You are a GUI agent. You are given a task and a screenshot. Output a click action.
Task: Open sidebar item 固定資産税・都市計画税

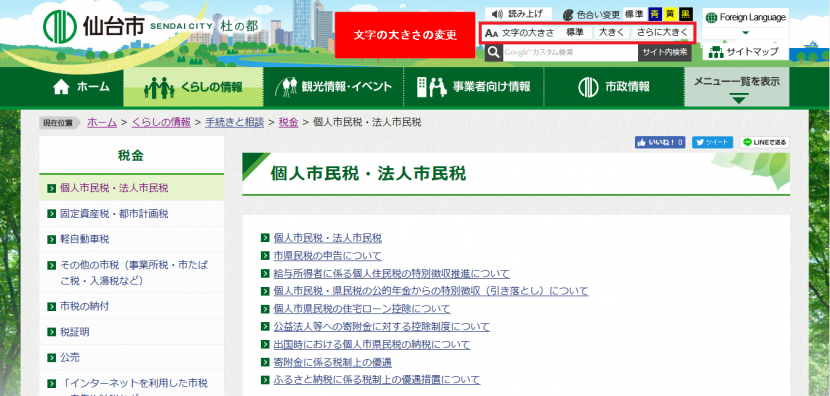[x=131, y=214]
